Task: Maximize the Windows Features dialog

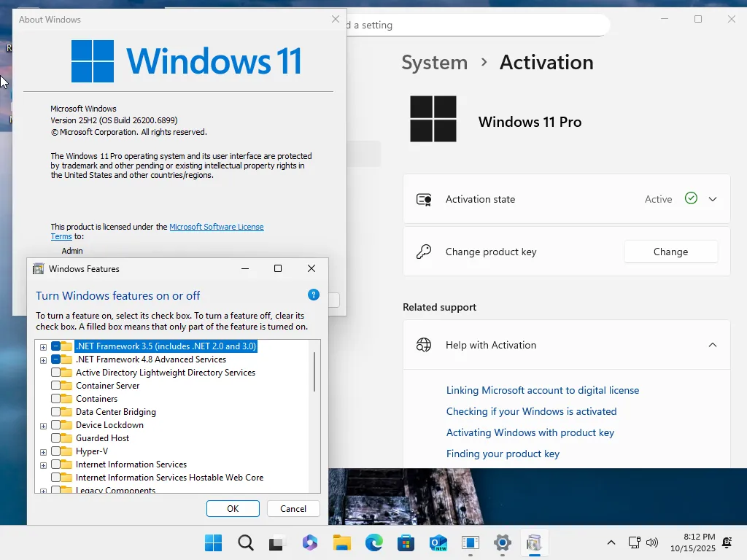Action: (278, 268)
